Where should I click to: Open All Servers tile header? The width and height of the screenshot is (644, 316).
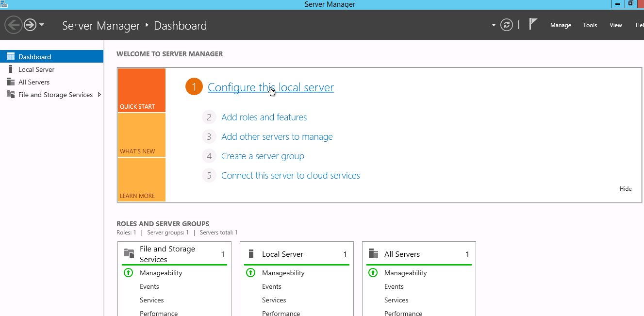(419, 254)
